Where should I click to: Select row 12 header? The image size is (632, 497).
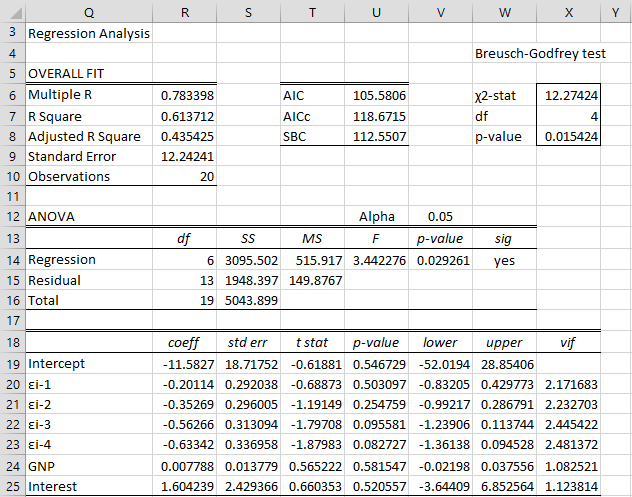(x=13, y=216)
